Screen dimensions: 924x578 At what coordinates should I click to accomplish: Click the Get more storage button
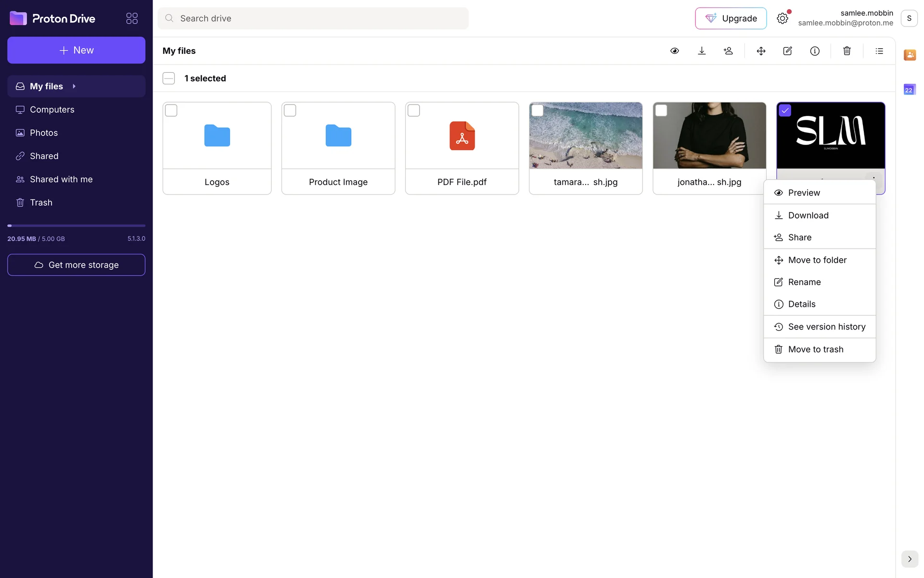click(77, 265)
